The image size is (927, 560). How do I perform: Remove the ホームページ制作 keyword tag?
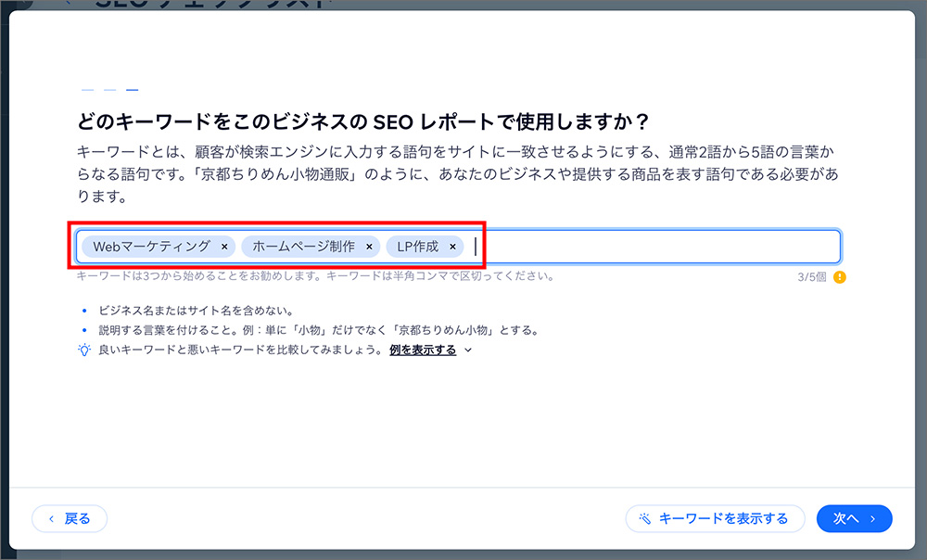(x=370, y=247)
